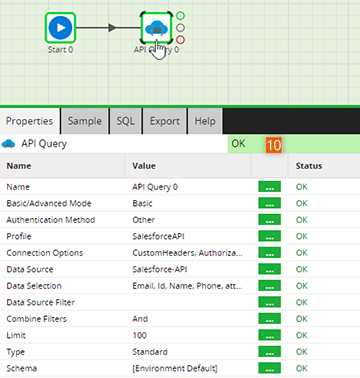Click the 'Basic' mode value

coord(142,203)
